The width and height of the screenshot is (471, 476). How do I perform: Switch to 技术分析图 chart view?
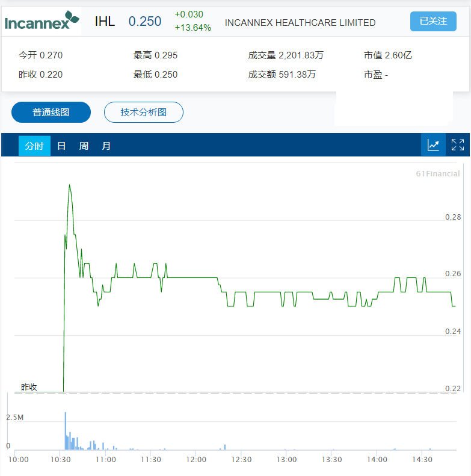[x=144, y=113]
